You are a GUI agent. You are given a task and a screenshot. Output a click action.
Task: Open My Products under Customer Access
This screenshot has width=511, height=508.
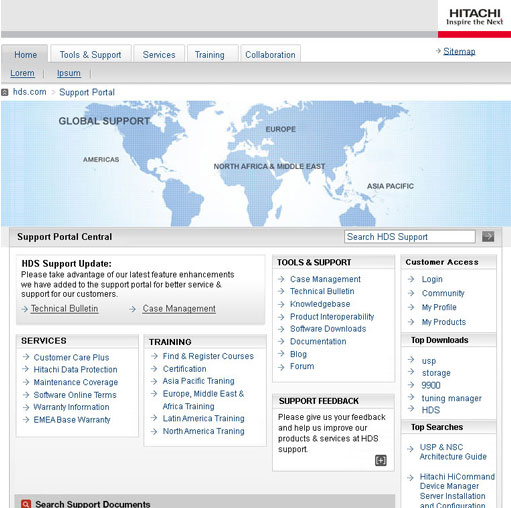point(444,322)
